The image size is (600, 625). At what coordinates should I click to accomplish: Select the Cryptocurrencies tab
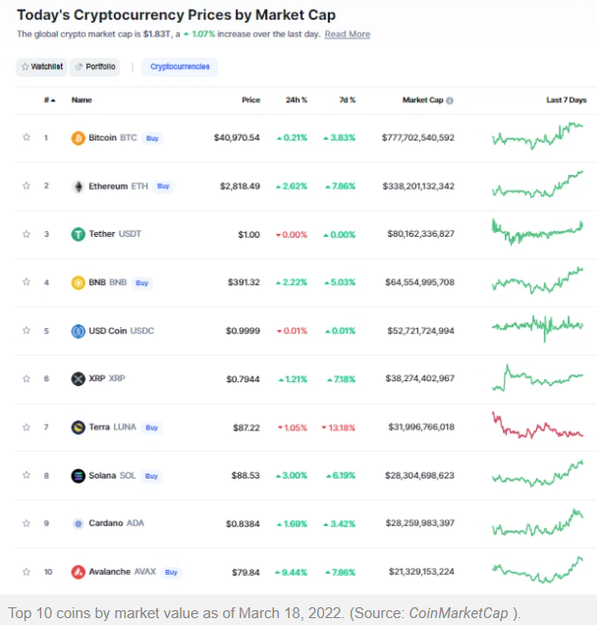pos(179,67)
